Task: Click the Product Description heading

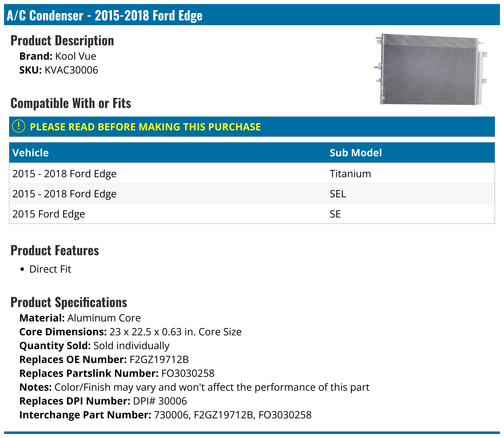Action: click(62, 41)
